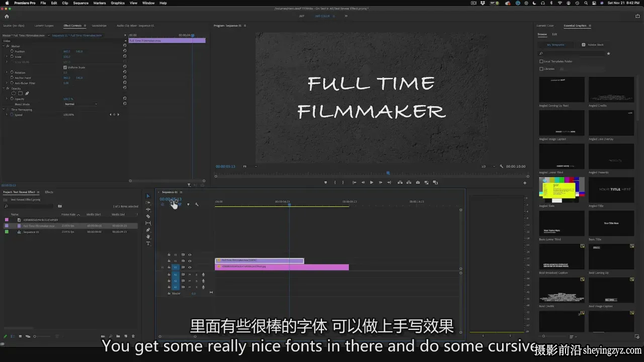This screenshot has height=362, width=644.
Task: Switch to the Lumetri Scopes tab
Action: click(x=44, y=26)
